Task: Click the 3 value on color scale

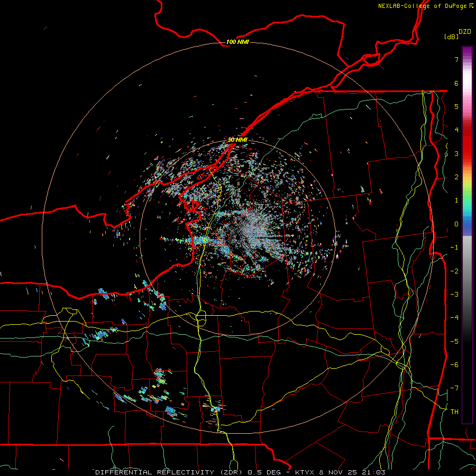Action: pos(456,153)
